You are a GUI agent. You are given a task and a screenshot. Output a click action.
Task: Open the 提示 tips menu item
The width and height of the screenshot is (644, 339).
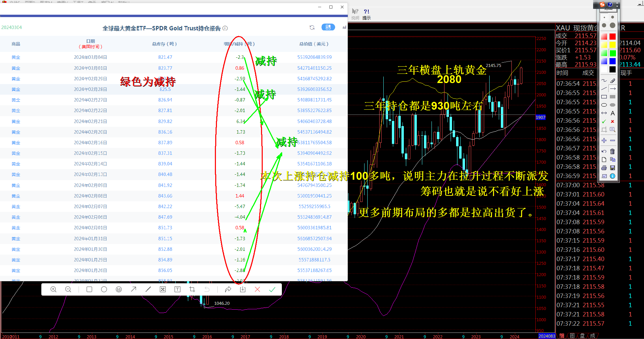[x=367, y=14]
